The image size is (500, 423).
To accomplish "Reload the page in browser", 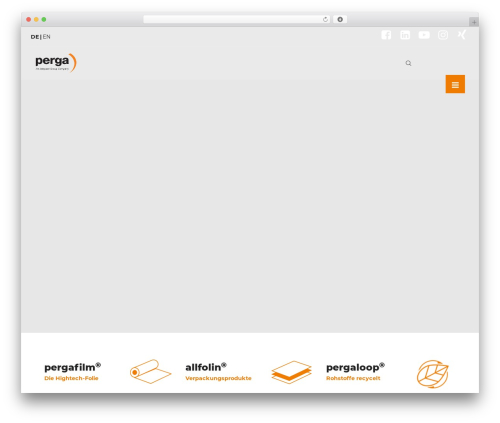I will 325,19.
